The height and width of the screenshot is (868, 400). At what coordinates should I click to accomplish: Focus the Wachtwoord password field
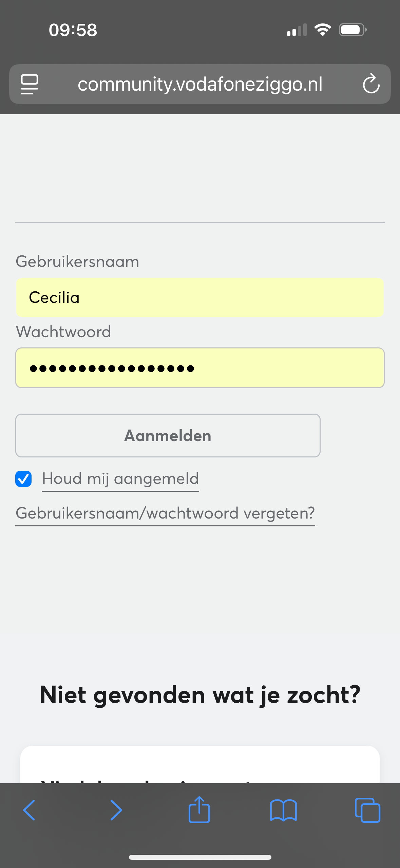(200, 368)
